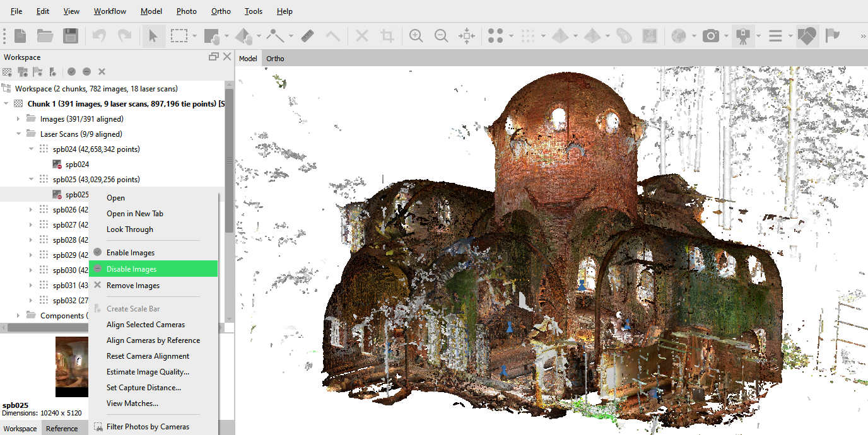Expand the Images (391/391 aligned) folder
Viewport: 868px width, 435px height.
coord(18,119)
